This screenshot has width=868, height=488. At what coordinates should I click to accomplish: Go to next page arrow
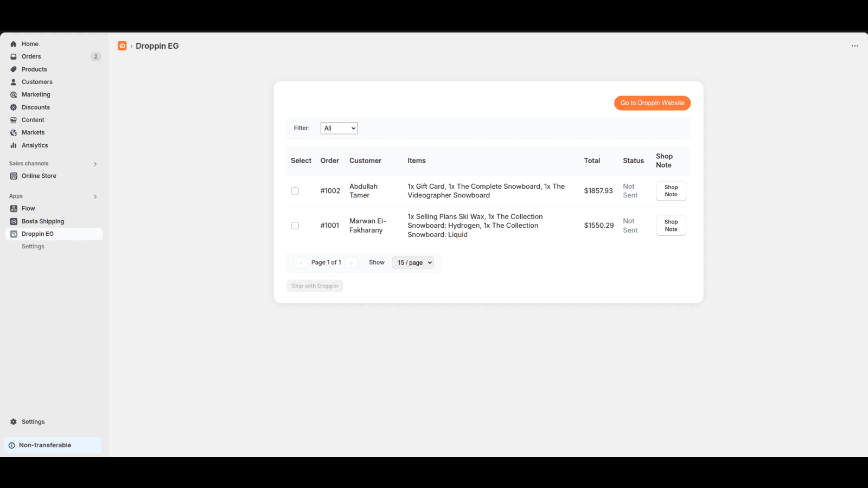coord(351,262)
